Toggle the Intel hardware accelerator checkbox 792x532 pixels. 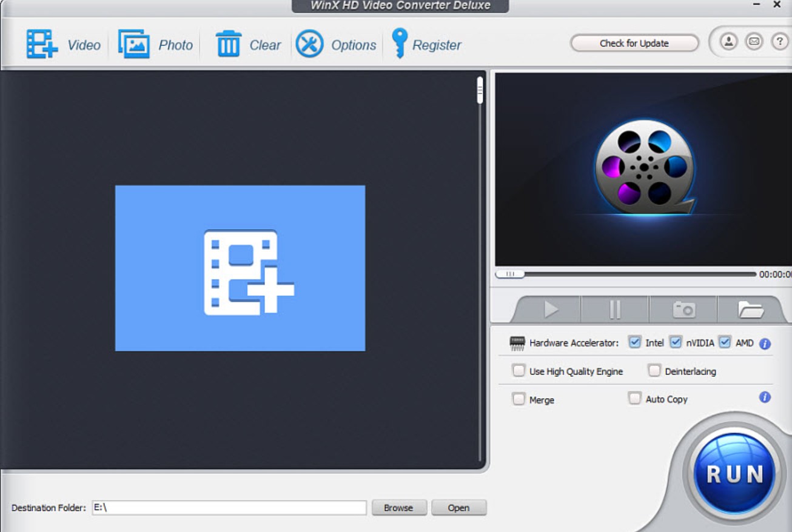click(634, 342)
